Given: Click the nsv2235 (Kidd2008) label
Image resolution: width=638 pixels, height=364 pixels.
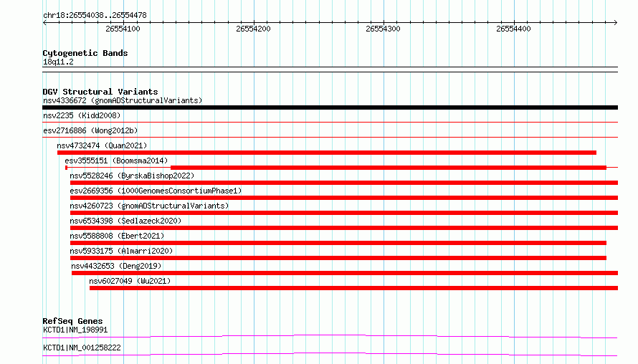Looking at the screenshot, I should (82, 115).
